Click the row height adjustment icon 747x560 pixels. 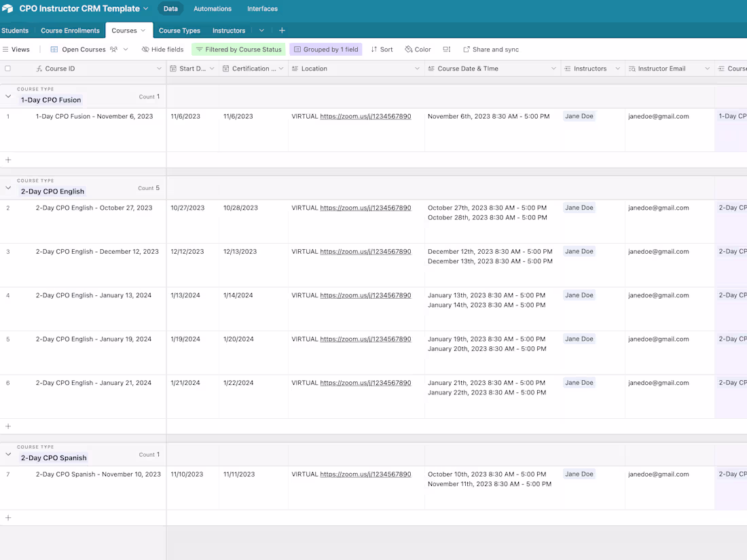[x=446, y=49]
